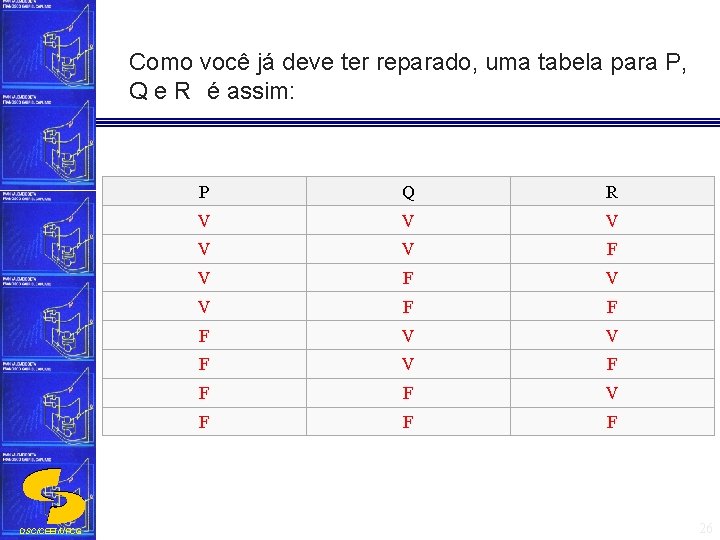Click the V in Q column, second data row
Viewport: 720px width, 540px height.
pyautogui.click(x=408, y=249)
